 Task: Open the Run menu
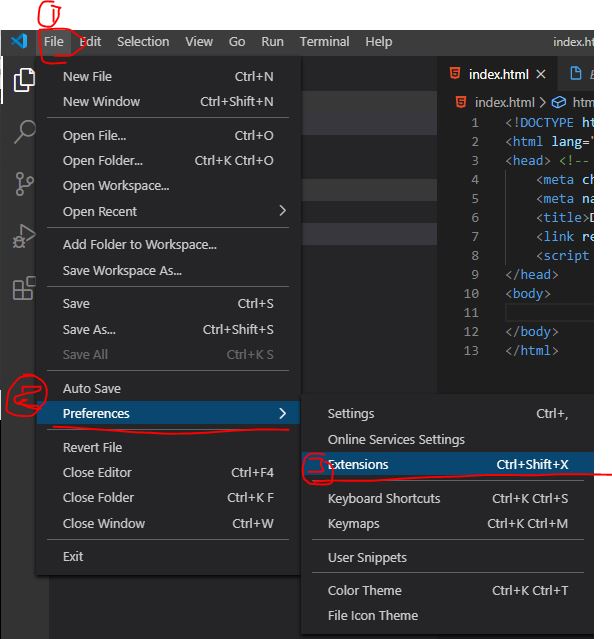click(272, 42)
